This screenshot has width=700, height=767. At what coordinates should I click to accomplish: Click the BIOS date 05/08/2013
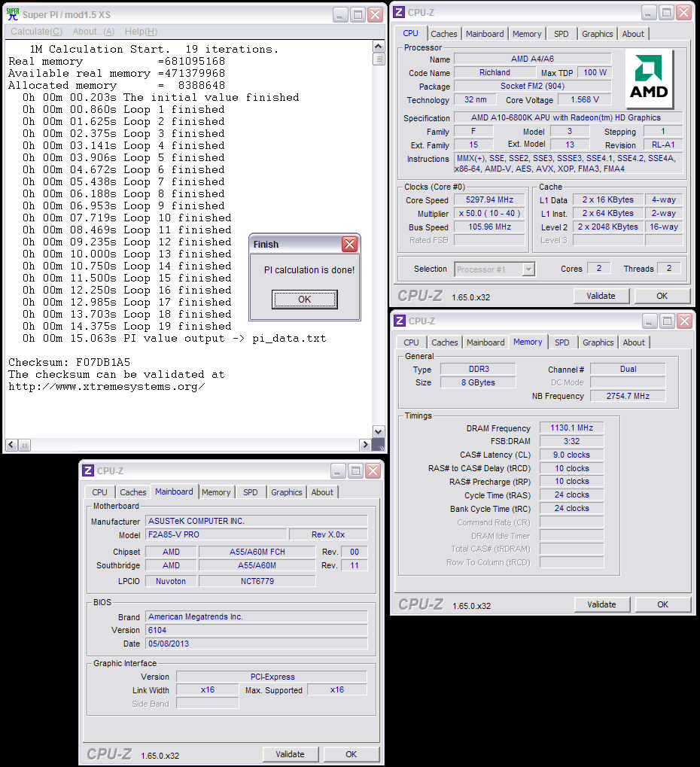coord(257,644)
